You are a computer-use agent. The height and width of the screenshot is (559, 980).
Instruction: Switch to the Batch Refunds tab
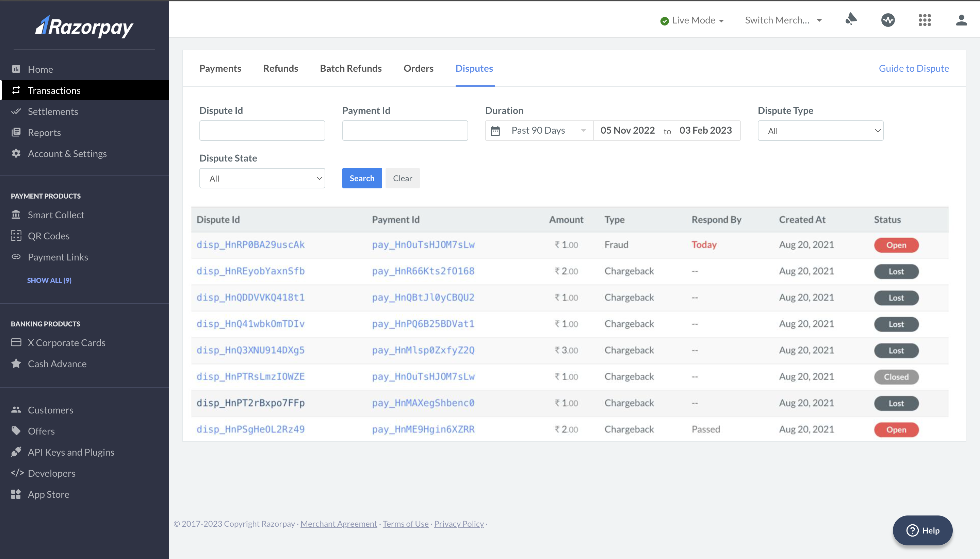(x=351, y=68)
